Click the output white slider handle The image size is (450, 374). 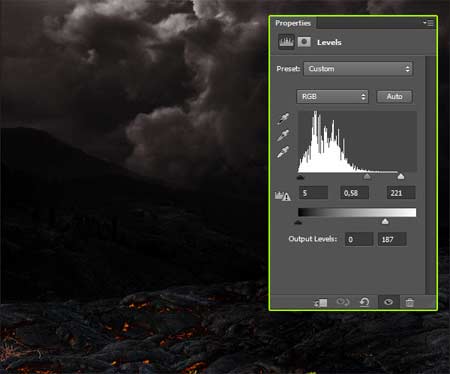[x=385, y=221]
